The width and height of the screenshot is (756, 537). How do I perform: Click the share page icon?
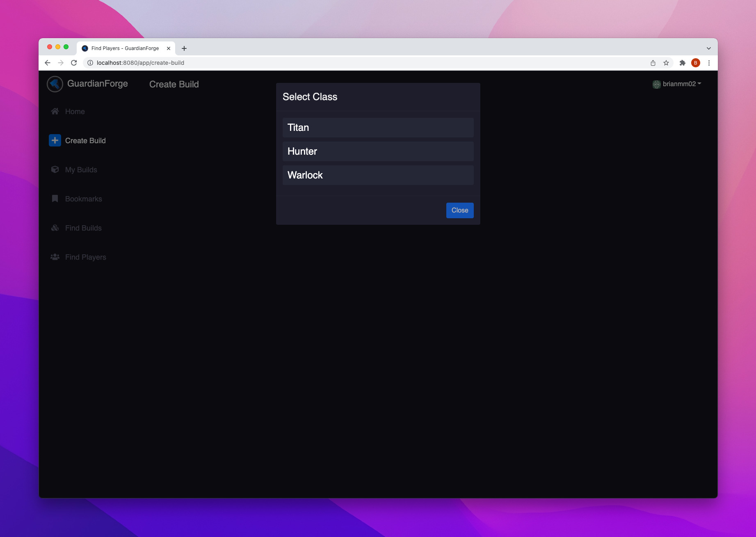(x=653, y=63)
